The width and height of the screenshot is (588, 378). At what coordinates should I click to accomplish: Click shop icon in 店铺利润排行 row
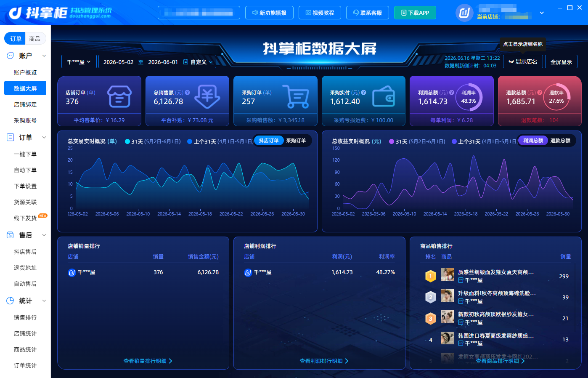coord(248,272)
